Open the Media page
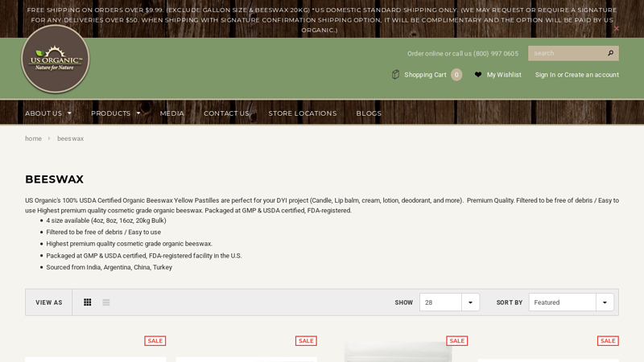The width and height of the screenshot is (644, 362). pos(171,113)
